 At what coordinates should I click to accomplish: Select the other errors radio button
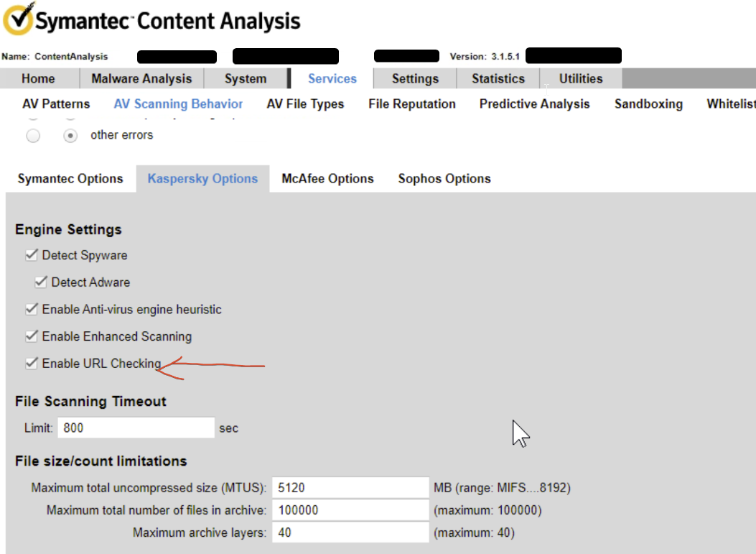pyautogui.click(x=70, y=135)
